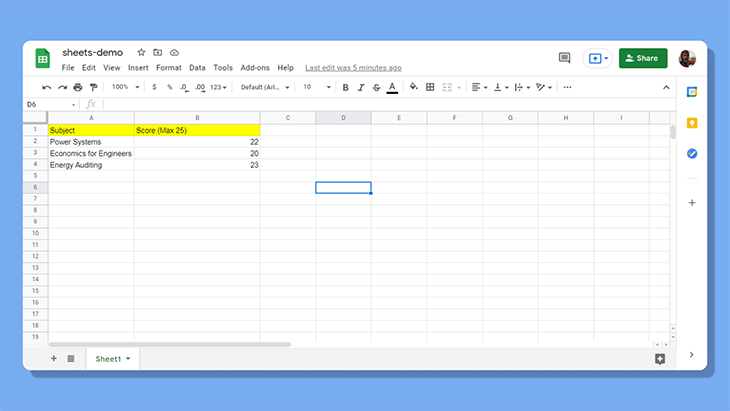Show more toolbar options
This screenshot has height=411, width=730.
[x=567, y=87]
